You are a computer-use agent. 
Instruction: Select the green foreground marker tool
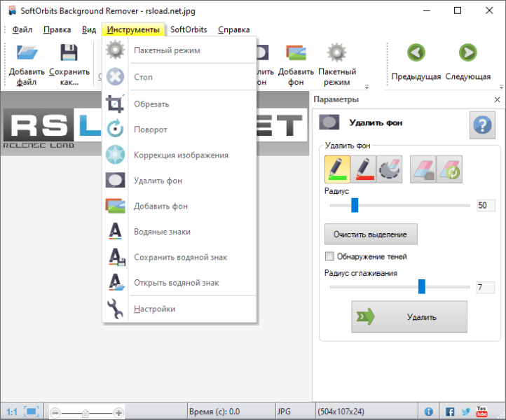[x=337, y=169]
